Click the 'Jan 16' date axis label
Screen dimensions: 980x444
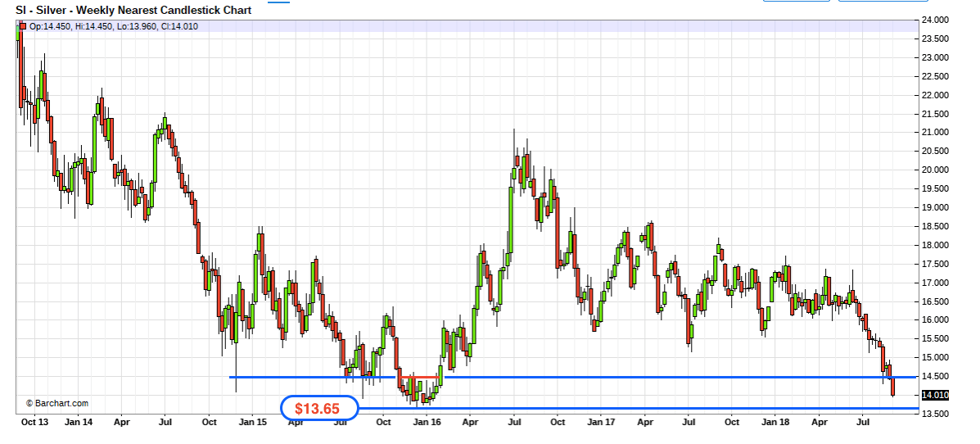tap(427, 422)
